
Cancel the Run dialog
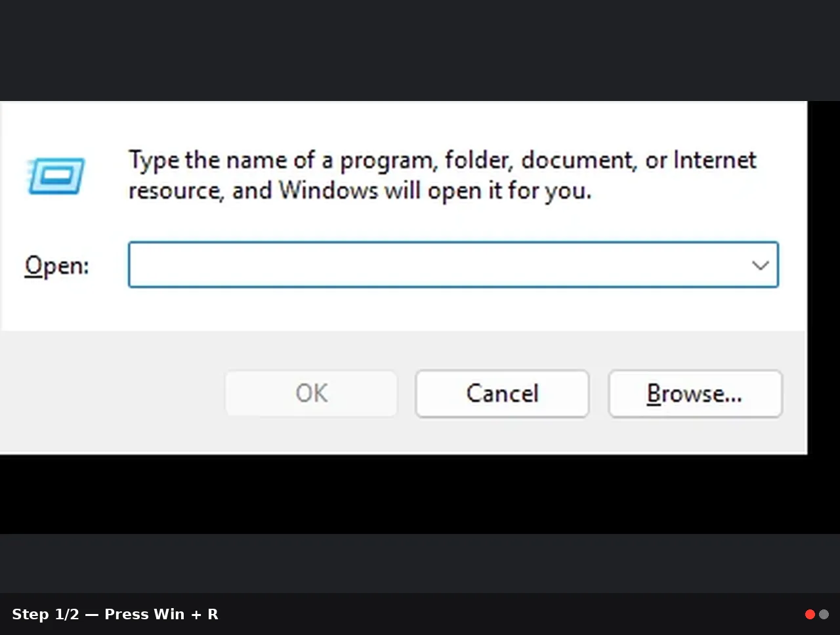coord(502,394)
